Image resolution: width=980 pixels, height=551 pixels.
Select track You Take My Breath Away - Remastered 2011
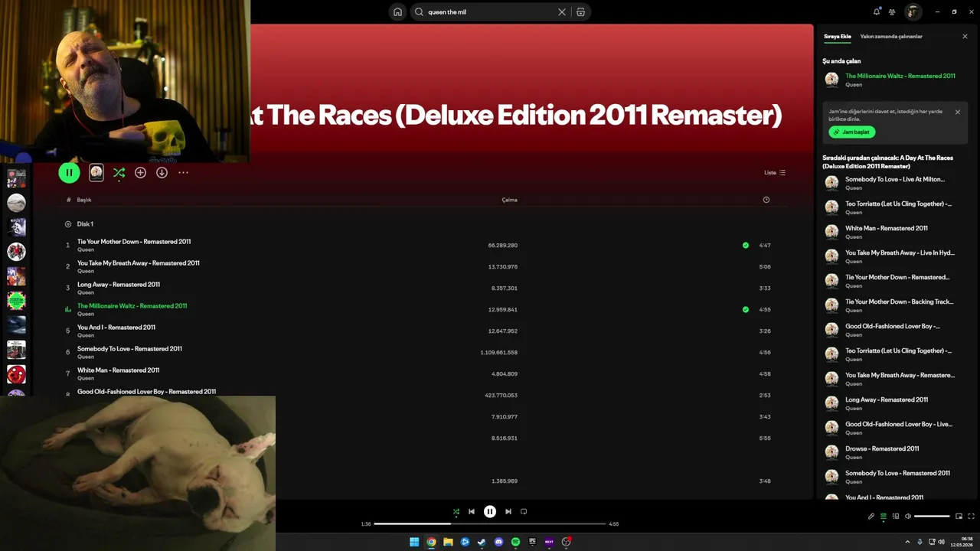(139, 263)
